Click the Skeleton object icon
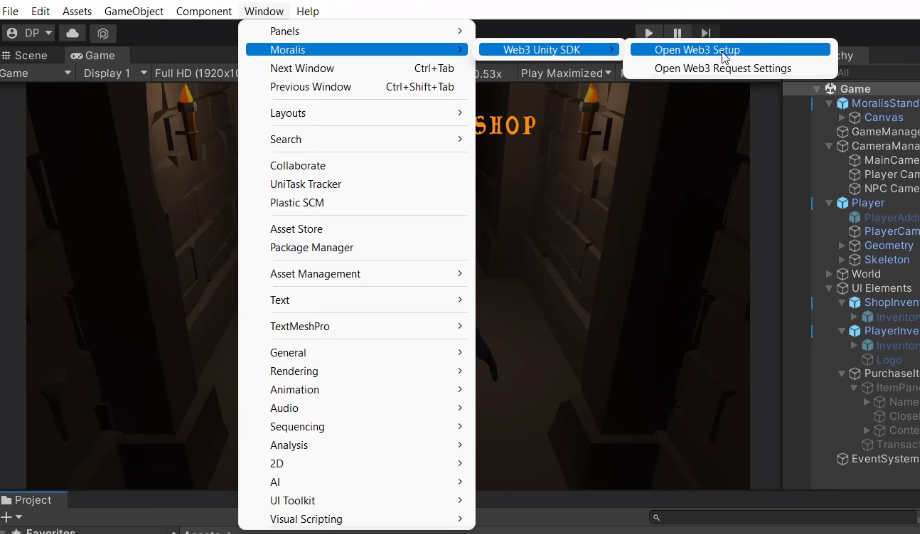Image resolution: width=920 pixels, height=534 pixels. [855, 259]
